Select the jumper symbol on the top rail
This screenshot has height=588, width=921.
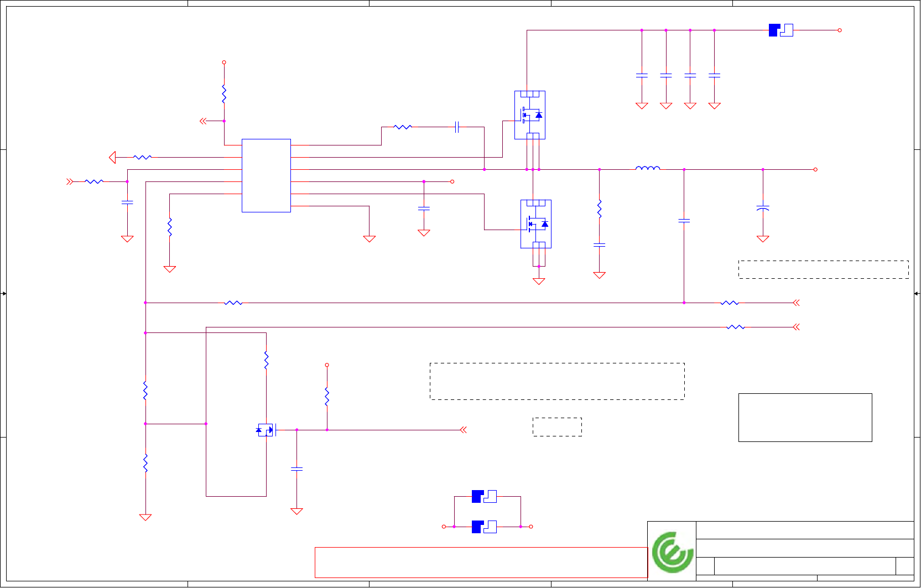click(781, 30)
